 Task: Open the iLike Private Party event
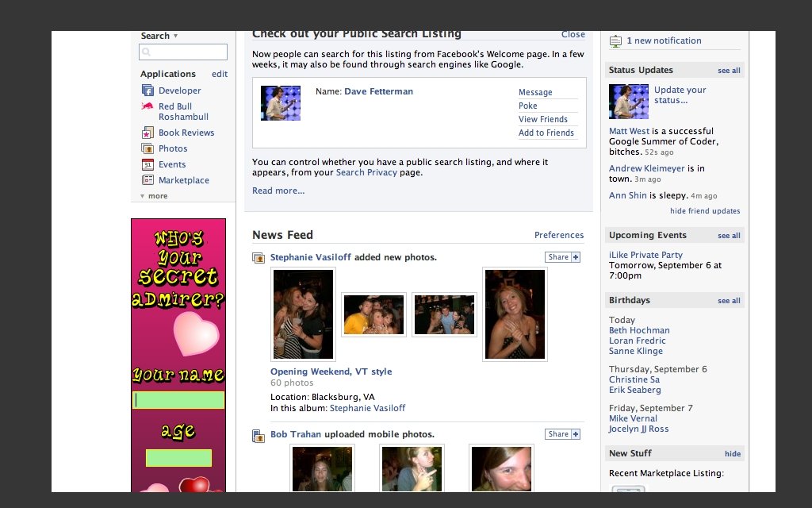click(645, 255)
